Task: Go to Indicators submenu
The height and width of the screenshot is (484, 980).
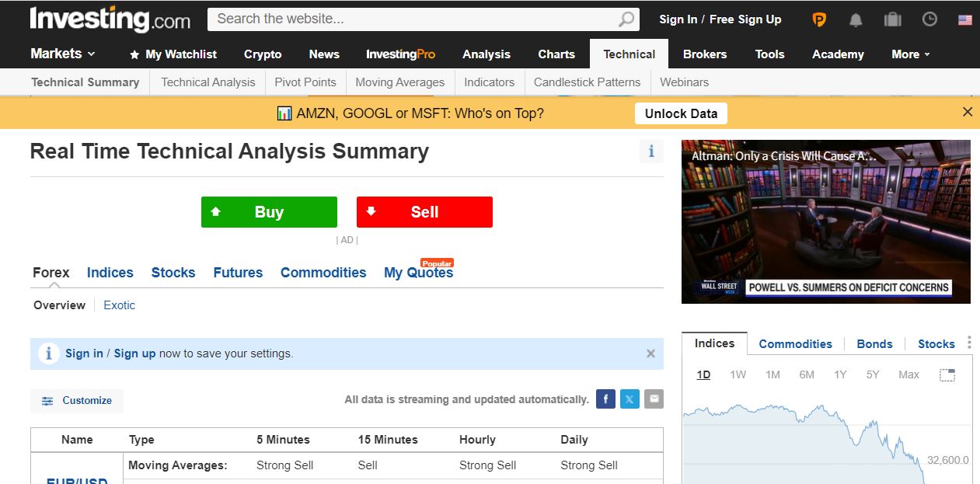Action: tap(490, 82)
